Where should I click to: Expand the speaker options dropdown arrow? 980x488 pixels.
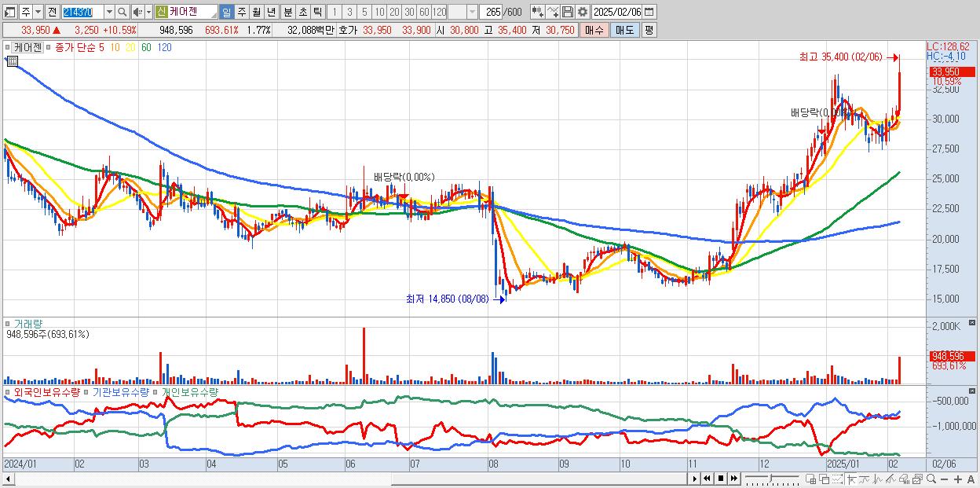(148, 12)
